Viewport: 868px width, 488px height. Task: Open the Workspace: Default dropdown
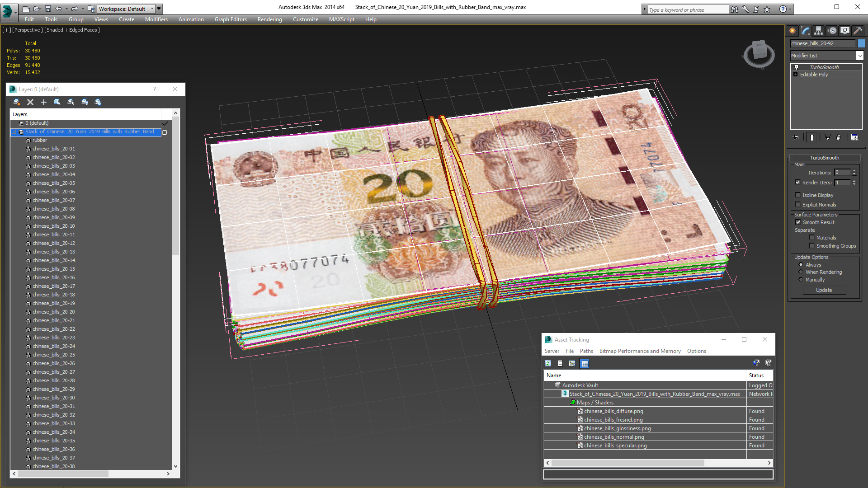(126, 9)
